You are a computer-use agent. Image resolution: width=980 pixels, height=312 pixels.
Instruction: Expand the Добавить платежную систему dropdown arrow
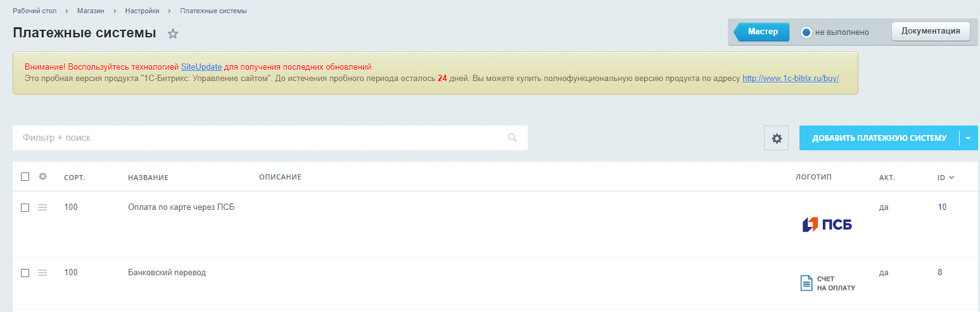[969, 138]
